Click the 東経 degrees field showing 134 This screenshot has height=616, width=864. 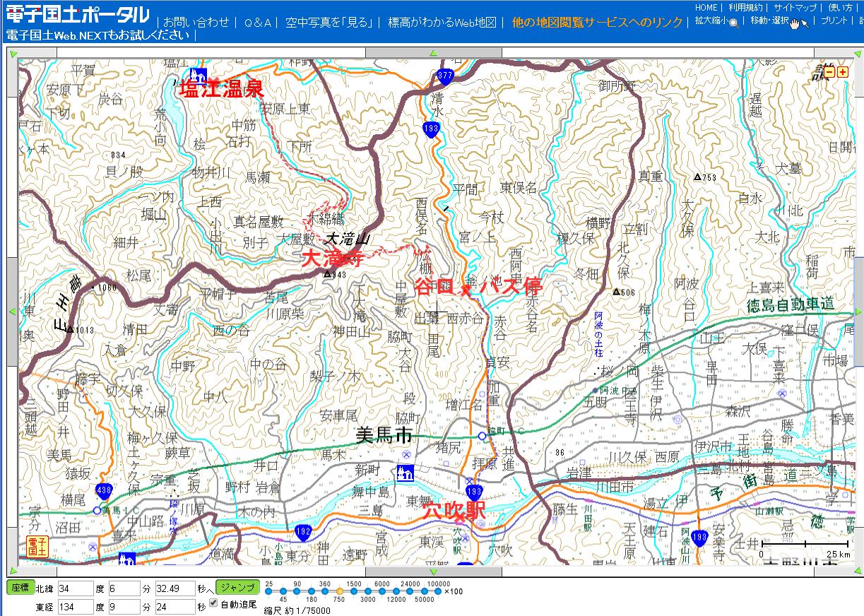[x=76, y=607]
